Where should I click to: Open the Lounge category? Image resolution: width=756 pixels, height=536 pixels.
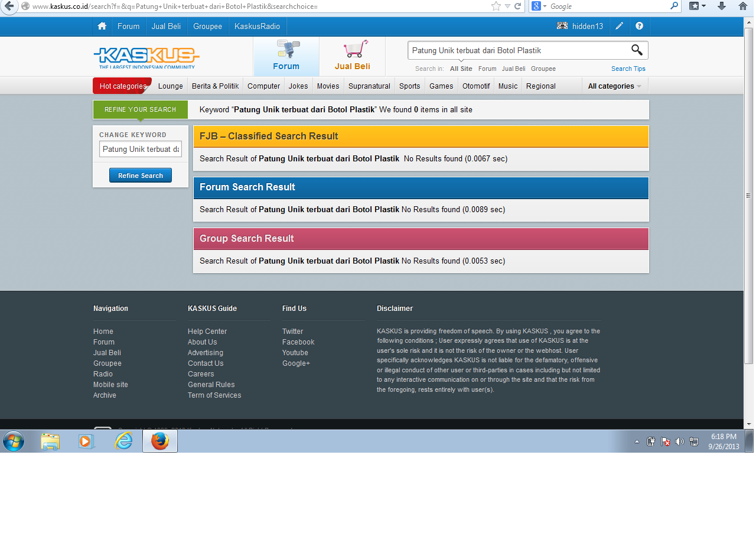[x=171, y=86]
